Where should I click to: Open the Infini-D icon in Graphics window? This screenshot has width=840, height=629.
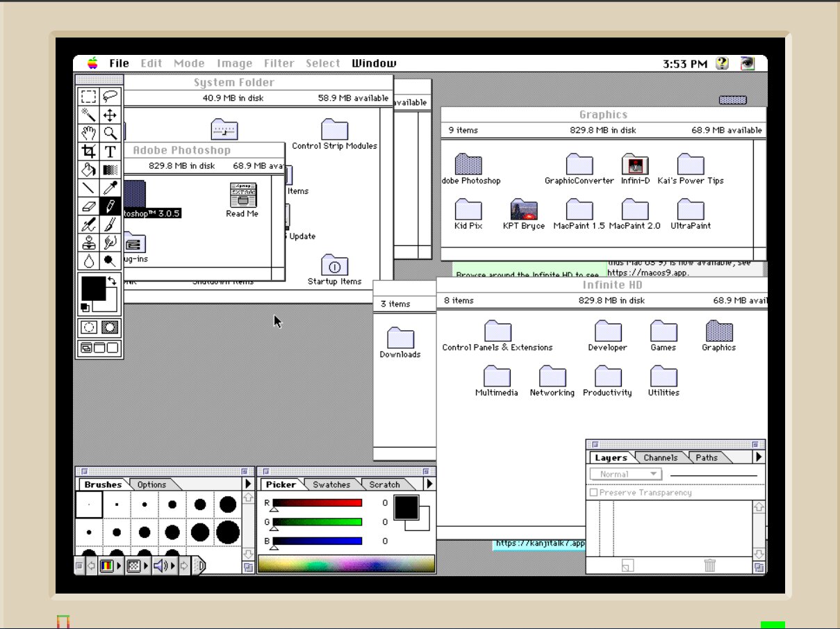pyautogui.click(x=635, y=165)
